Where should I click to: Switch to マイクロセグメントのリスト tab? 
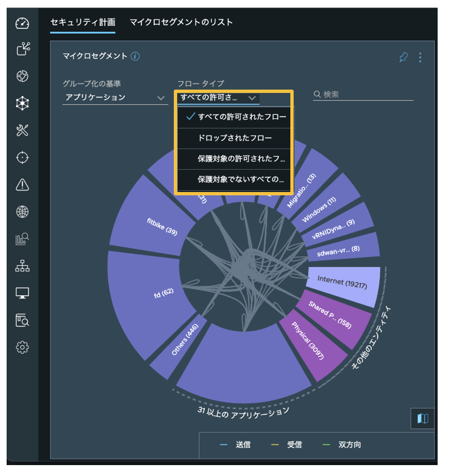tap(181, 22)
